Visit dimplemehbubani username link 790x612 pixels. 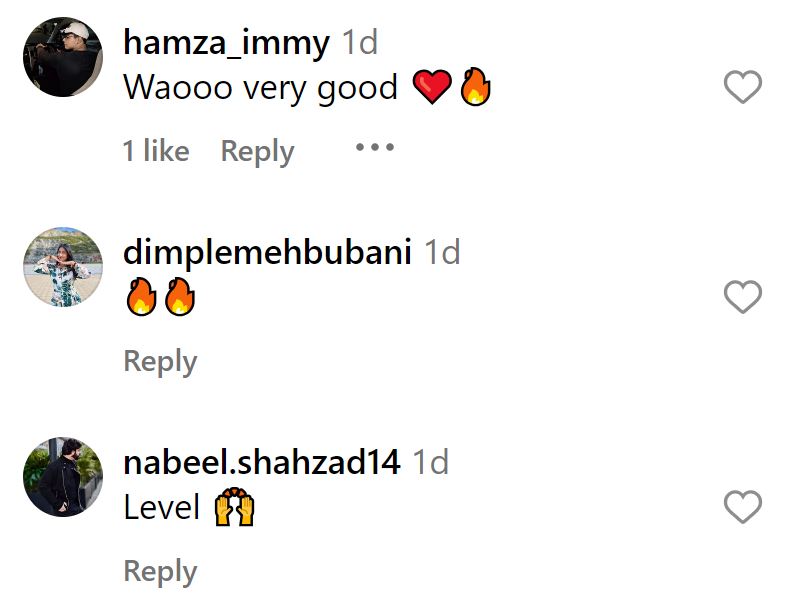268,252
